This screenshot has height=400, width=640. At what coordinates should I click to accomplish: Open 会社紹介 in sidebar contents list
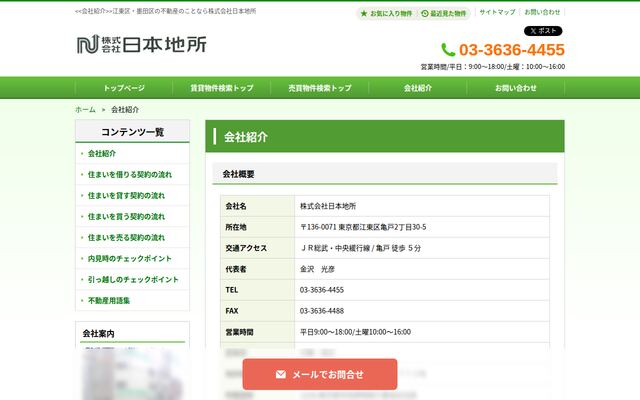pyautogui.click(x=102, y=153)
